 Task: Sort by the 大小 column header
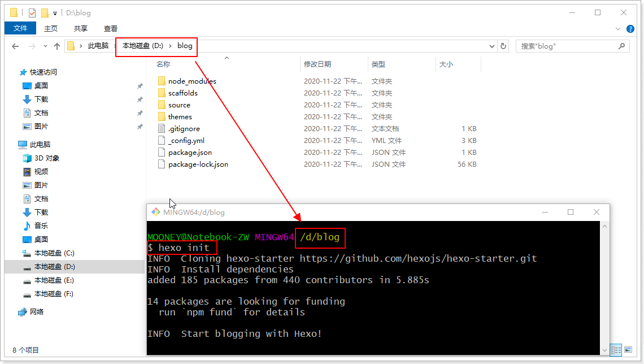(x=446, y=64)
